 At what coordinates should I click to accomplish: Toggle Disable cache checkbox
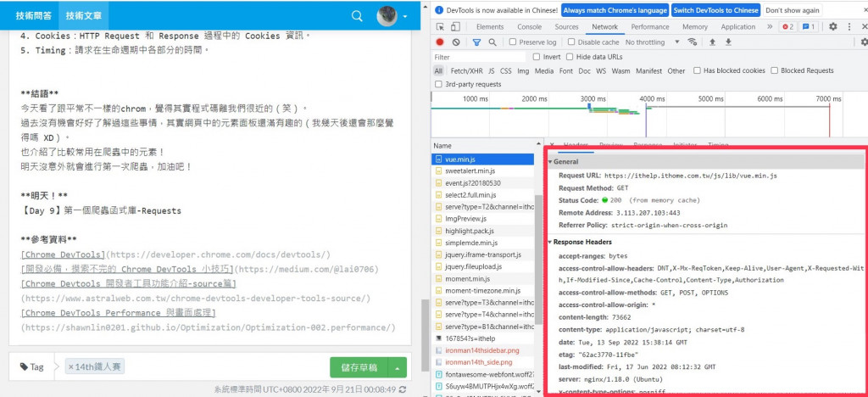(x=572, y=42)
